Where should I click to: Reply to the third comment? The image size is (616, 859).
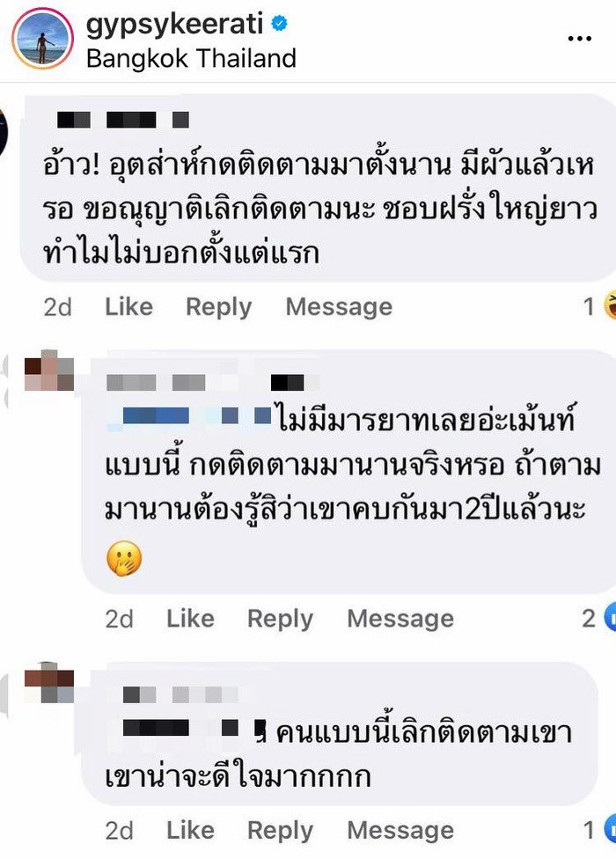click(x=280, y=832)
